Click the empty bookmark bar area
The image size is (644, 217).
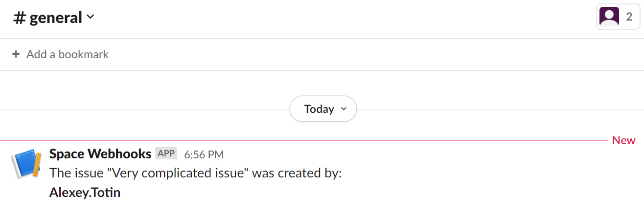(x=372, y=54)
